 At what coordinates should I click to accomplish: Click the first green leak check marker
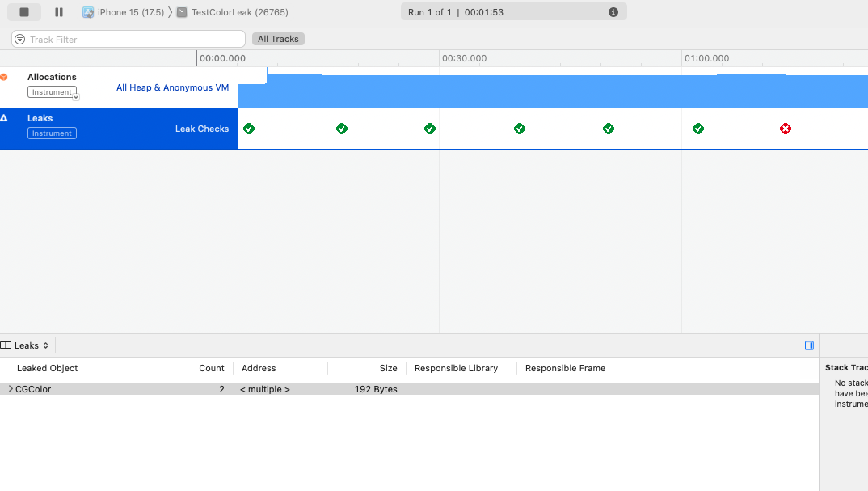click(249, 129)
